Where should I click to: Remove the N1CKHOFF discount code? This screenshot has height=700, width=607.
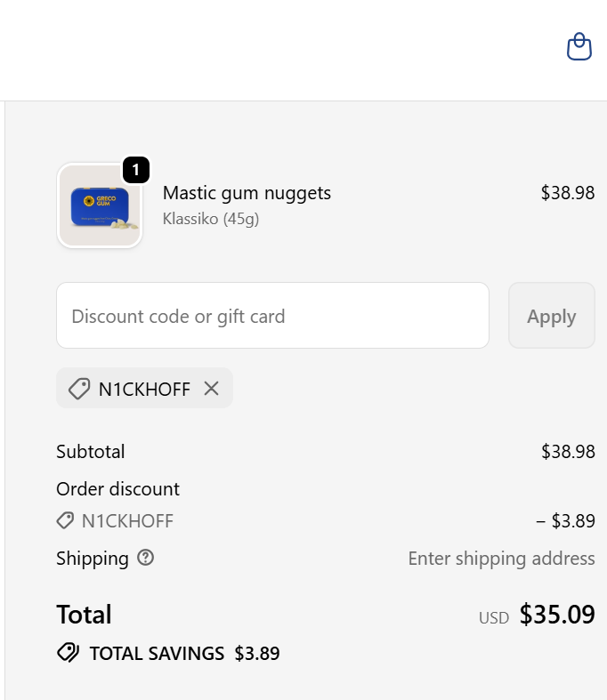[211, 389]
